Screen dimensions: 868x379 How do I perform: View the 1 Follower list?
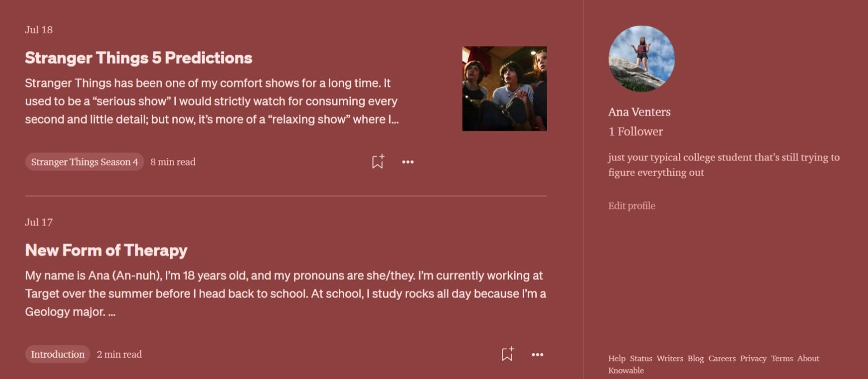(635, 132)
